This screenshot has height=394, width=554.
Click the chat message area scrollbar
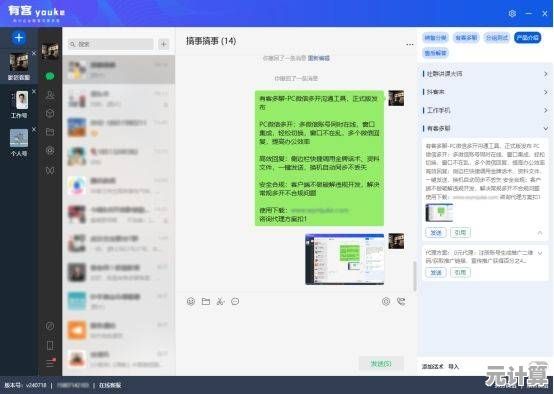tap(415, 276)
